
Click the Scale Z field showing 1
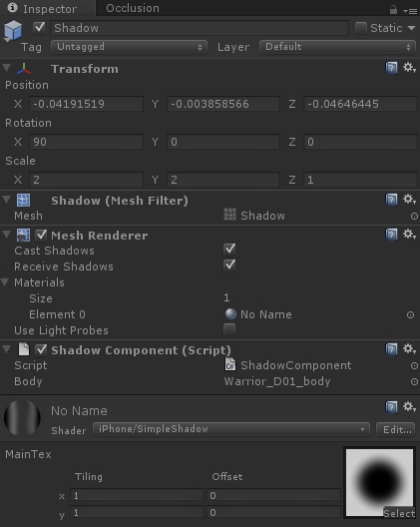pos(360,180)
